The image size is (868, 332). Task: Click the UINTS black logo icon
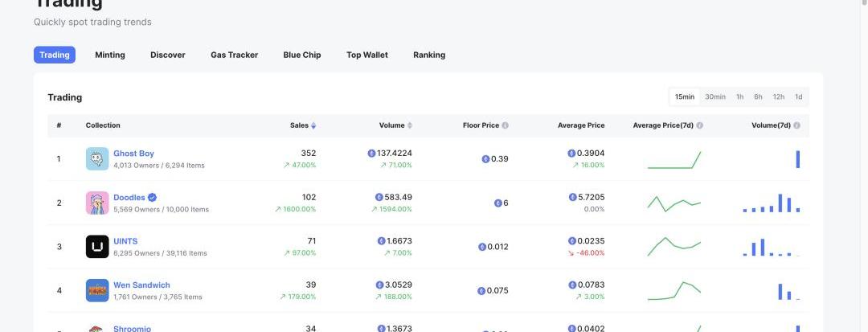coord(97,247)
